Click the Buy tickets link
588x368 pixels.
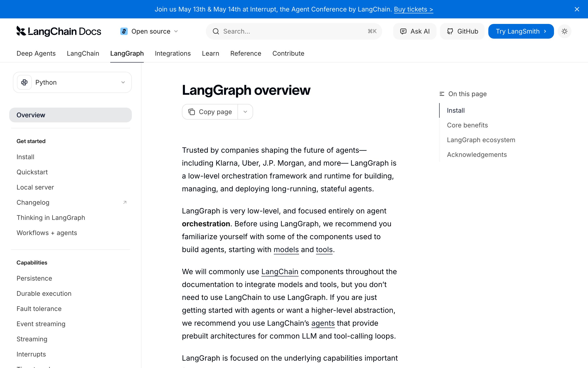[413, 9]
